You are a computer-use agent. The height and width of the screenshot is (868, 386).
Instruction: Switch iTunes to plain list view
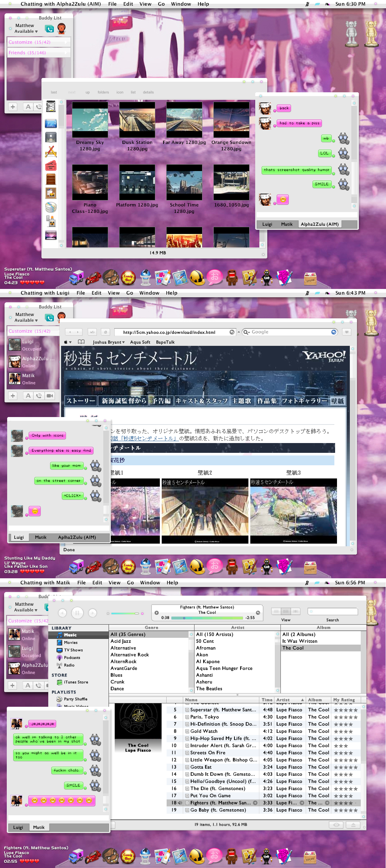pyautogui.click(x=276, y=611)
